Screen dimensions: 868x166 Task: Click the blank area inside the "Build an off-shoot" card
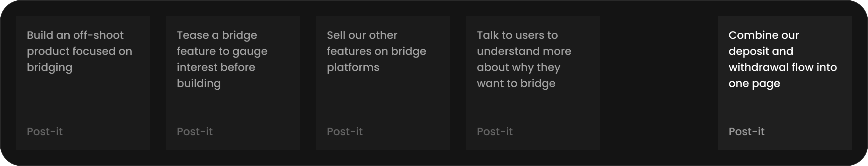(83, 101)
